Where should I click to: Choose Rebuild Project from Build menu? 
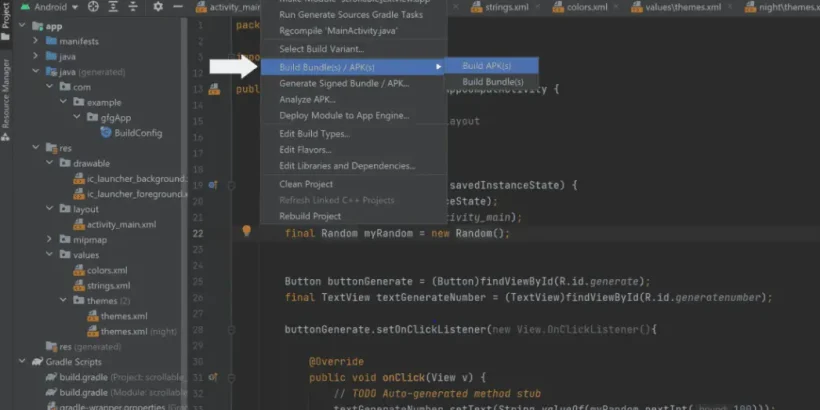tap(310, 216)
